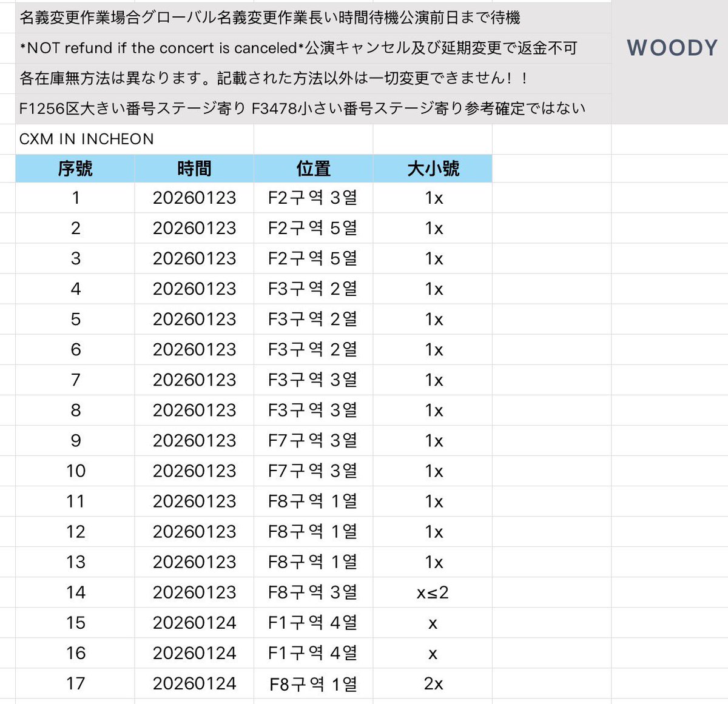Click sequence number cell 2

click(75, 228)
